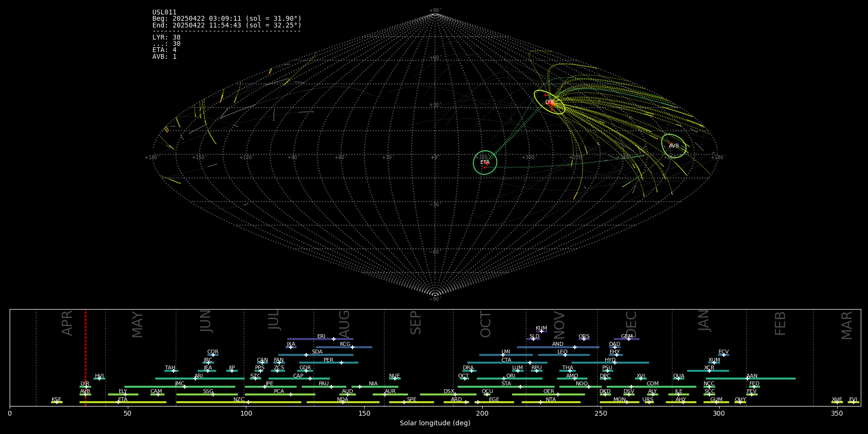
Task: Click the AND shower label in timeline
Action: [557, 344]
